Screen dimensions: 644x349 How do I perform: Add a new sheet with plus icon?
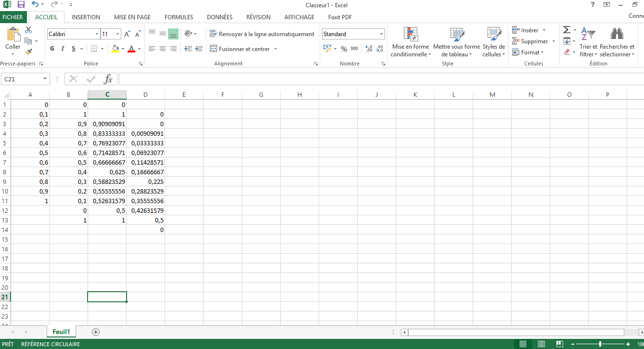tap(96, 332)
